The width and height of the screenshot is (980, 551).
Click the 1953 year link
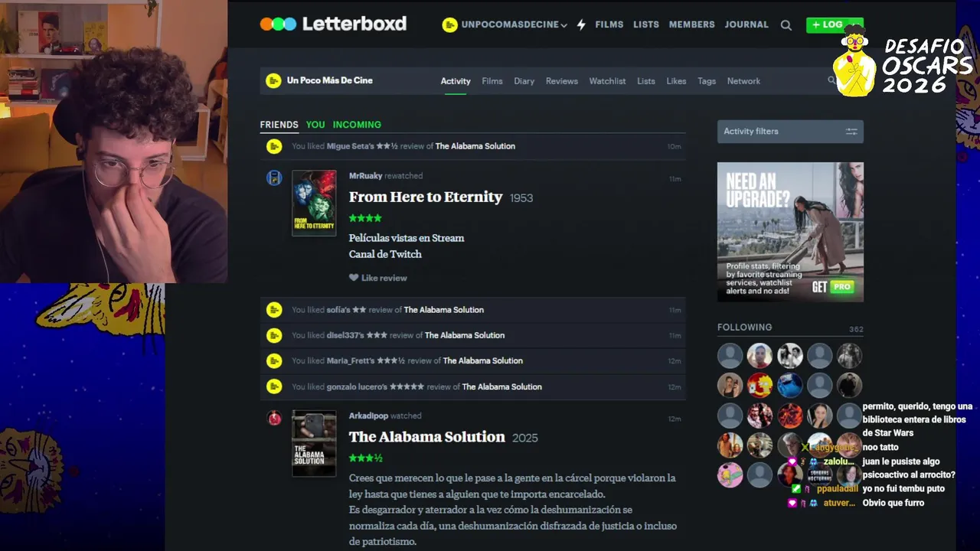coord(521,197)
